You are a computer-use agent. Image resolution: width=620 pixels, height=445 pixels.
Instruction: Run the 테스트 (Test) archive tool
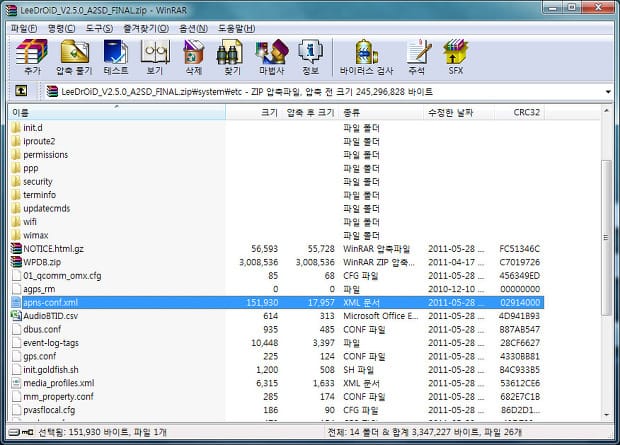coord(116,57)
